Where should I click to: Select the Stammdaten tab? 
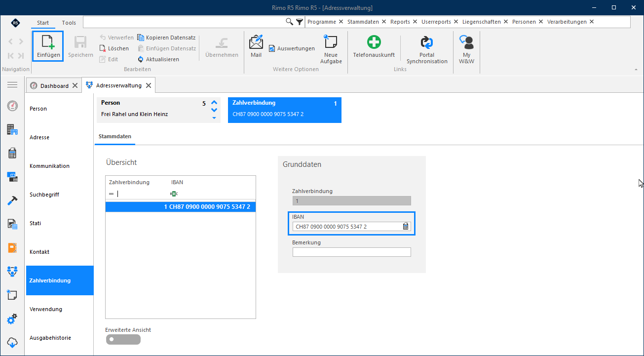click(115, 136)
